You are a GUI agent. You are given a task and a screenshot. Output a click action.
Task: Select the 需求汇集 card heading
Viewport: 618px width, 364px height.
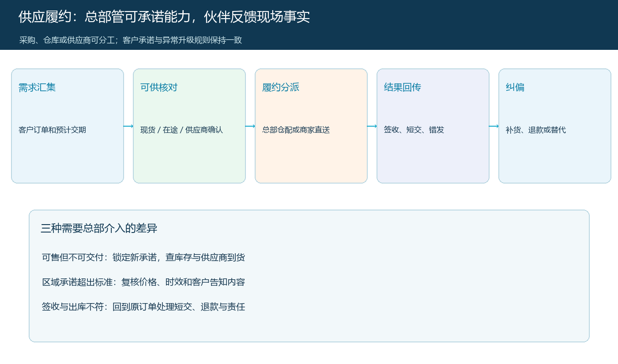37,87
